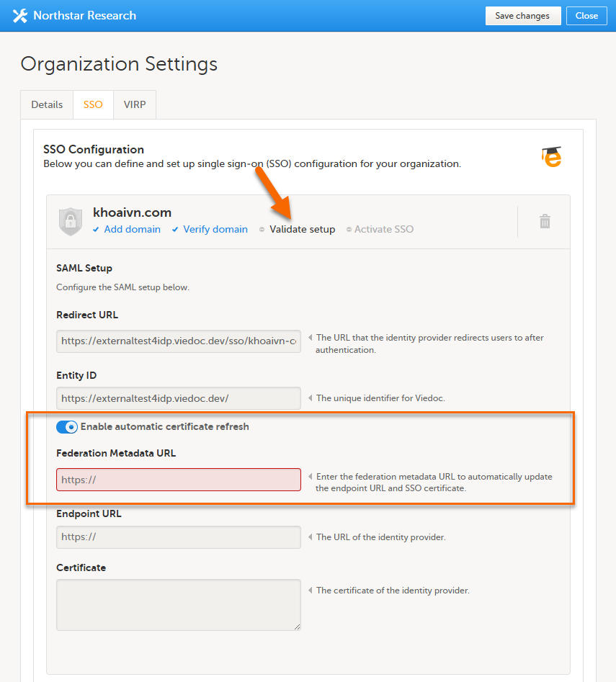The height and width of the screenshot is (682, 616).
Task: Click the Redirect URL help arrow icon
Action: [311, 338]
